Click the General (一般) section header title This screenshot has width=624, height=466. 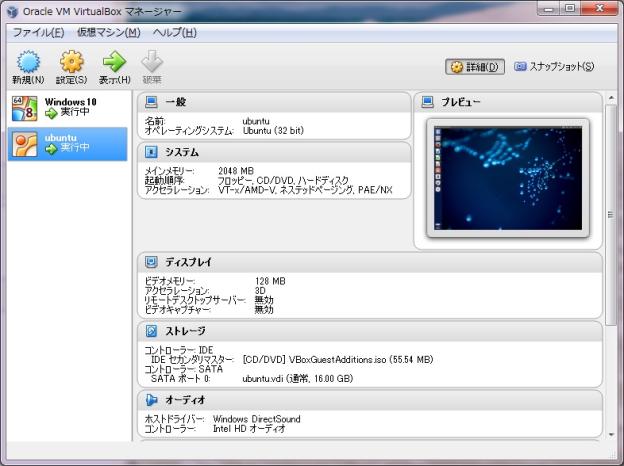click(x=176, y=102)
